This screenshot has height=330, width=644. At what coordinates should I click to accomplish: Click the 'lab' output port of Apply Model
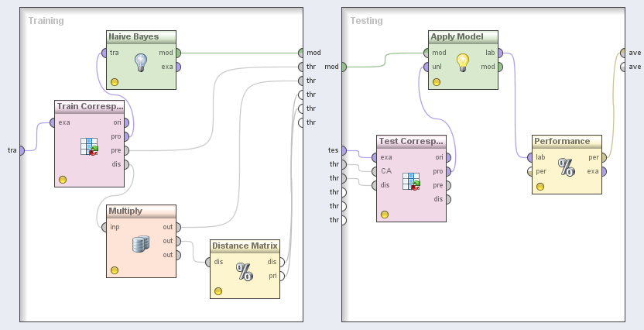click(x=500, y=53)
